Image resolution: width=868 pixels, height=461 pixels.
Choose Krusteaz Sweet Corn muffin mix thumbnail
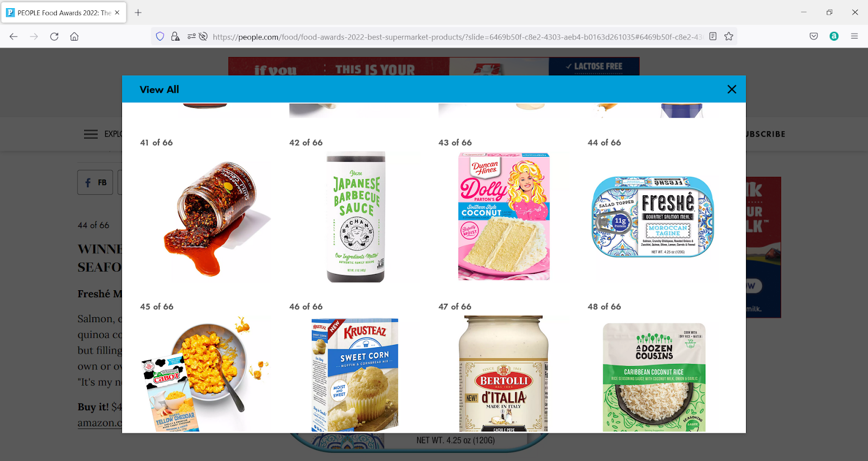(x=355, y=375)
